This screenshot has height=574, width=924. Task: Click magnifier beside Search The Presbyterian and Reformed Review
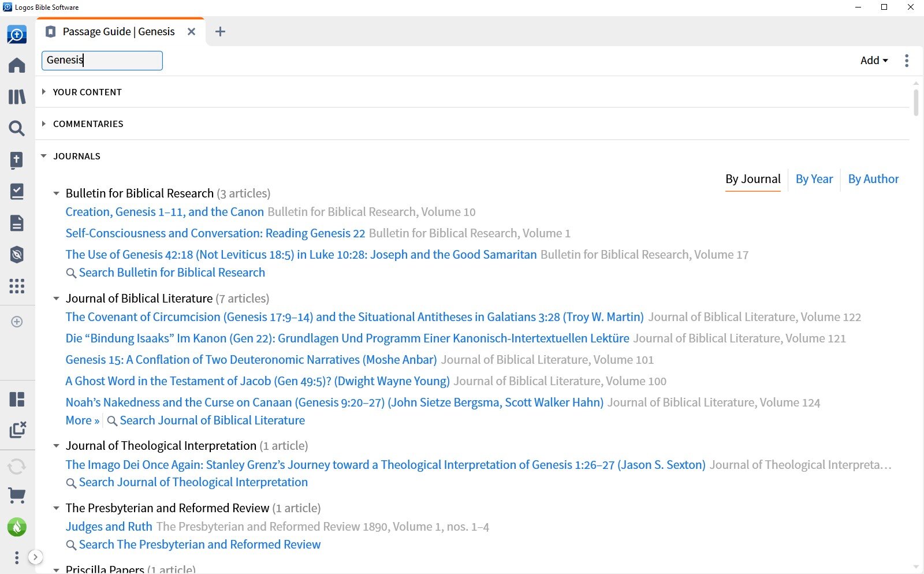point(71,545)
